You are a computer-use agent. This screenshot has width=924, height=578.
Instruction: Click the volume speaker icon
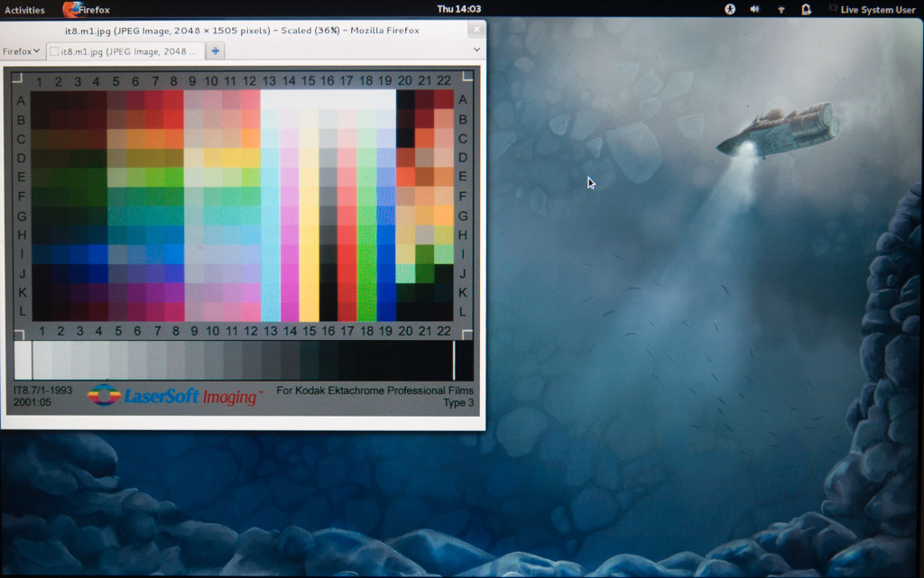tap(754, 9)
